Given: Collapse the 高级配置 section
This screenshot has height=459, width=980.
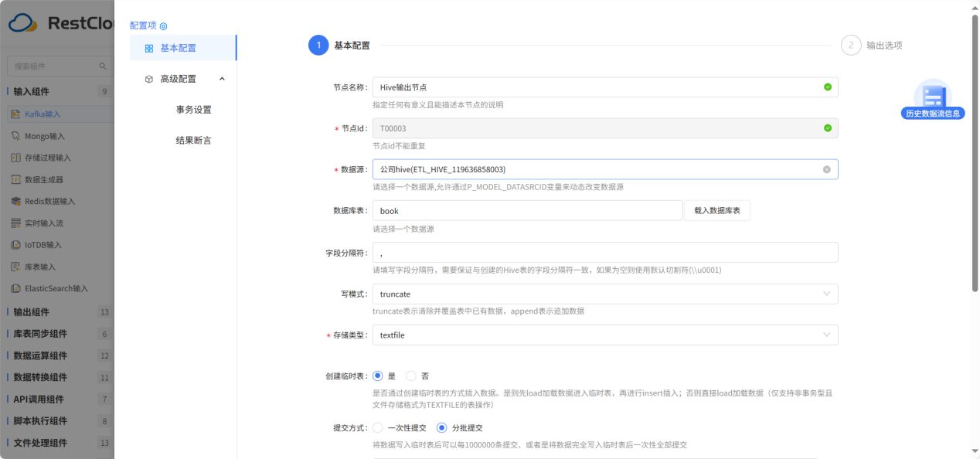Looking at the screenshot, I should pyautogui.click(x=222, y=79).
